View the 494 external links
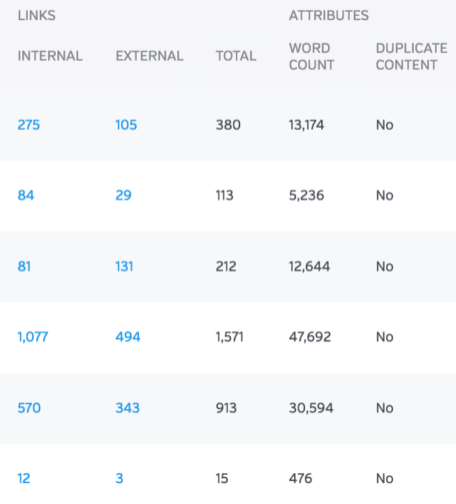The height and width of the screenshot is (504, 456). [128, 337]
